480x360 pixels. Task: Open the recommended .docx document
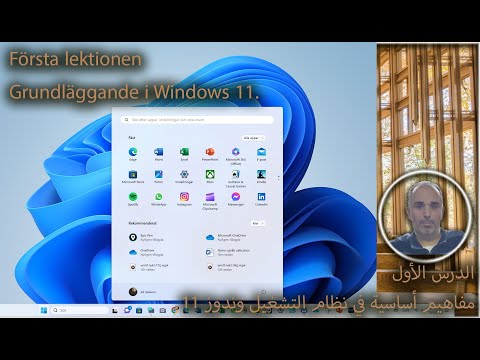click(228, 252)
